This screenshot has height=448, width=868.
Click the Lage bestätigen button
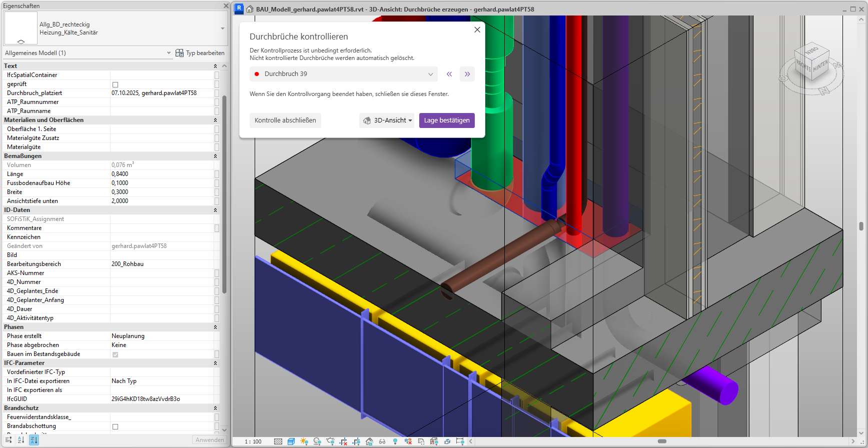(447, 120)
